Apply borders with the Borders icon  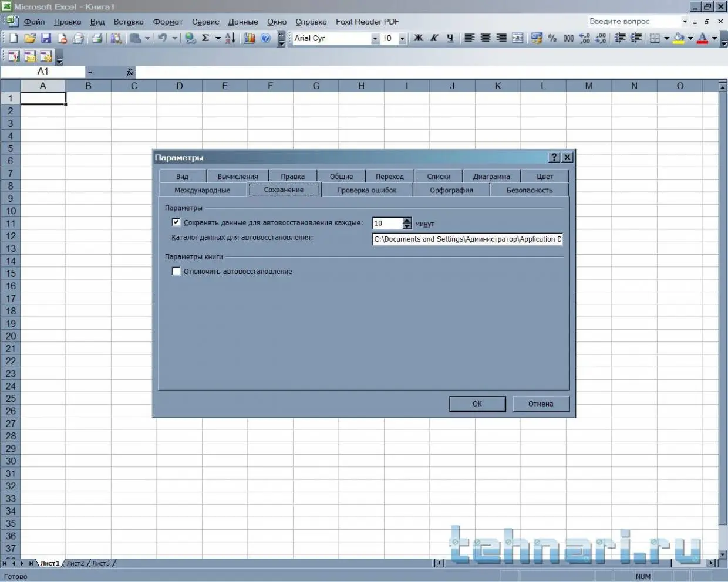(655, 38)
